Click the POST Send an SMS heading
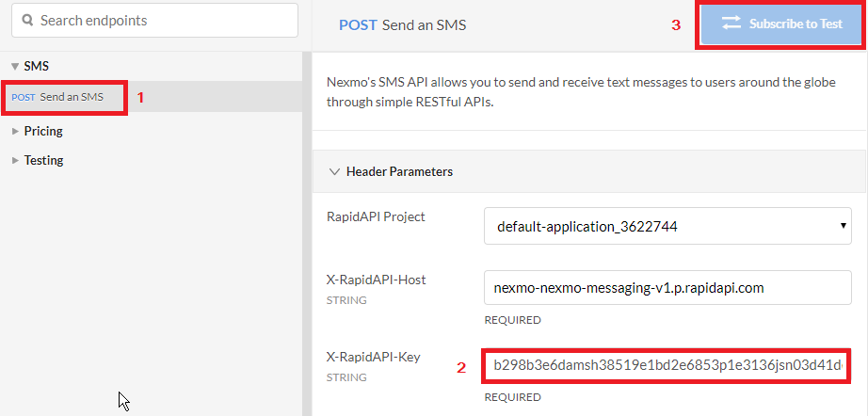This screenshot has height=416, width=868. pos(403,24)
